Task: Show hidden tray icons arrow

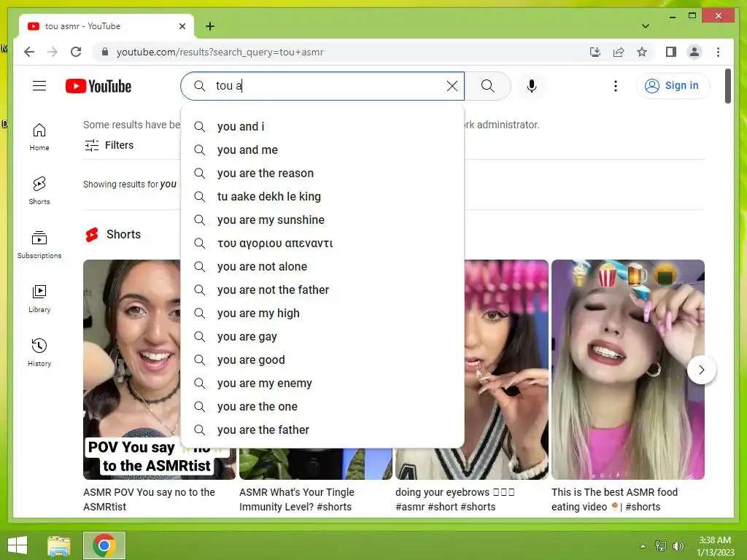Action: click(643, 546)
